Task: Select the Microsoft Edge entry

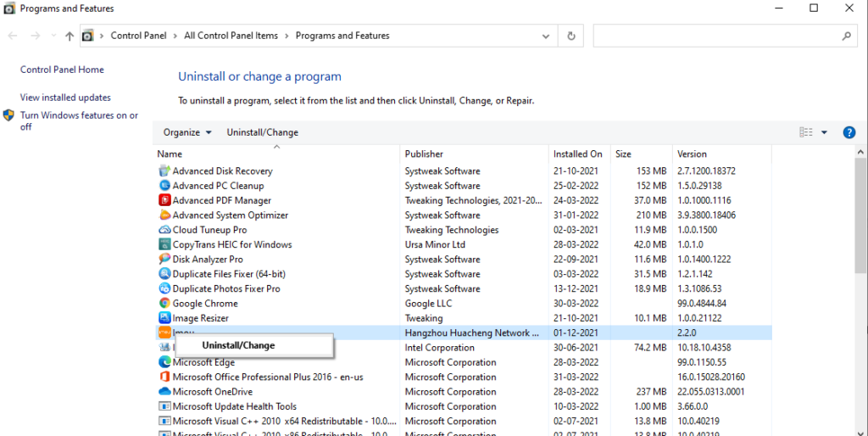Action: [462, 361]
